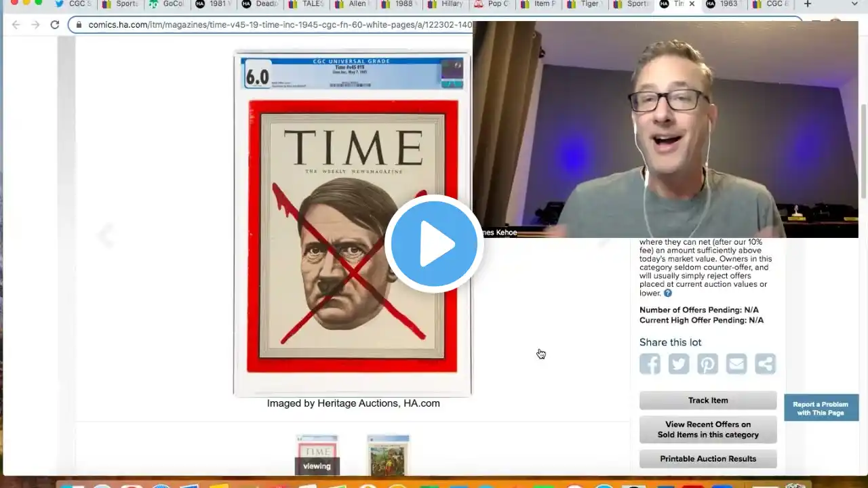Image resolution: width=868 pixels, height=488 pixels.
Task: View Recent Offers on Sold Items
Action: tap(708, 430)
